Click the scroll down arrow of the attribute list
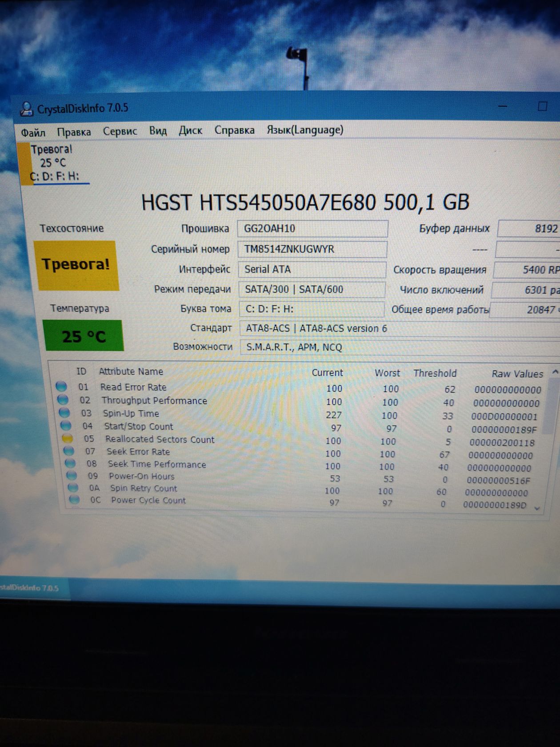Viewport: 560px width, 747px height. (x=537, y=508)
